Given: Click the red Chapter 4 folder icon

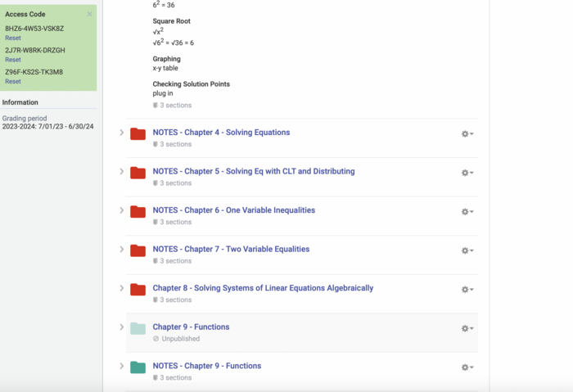Looking at the screenshot, I should [138, 134].
